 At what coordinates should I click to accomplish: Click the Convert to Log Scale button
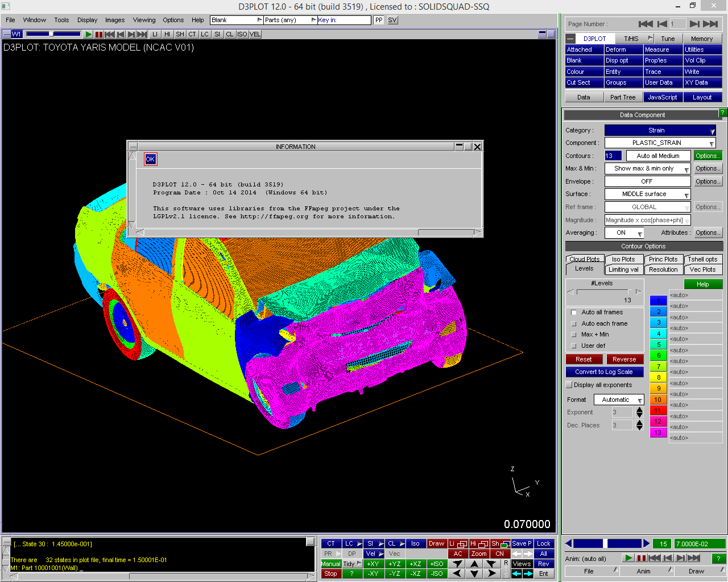[x=604, y=372]
